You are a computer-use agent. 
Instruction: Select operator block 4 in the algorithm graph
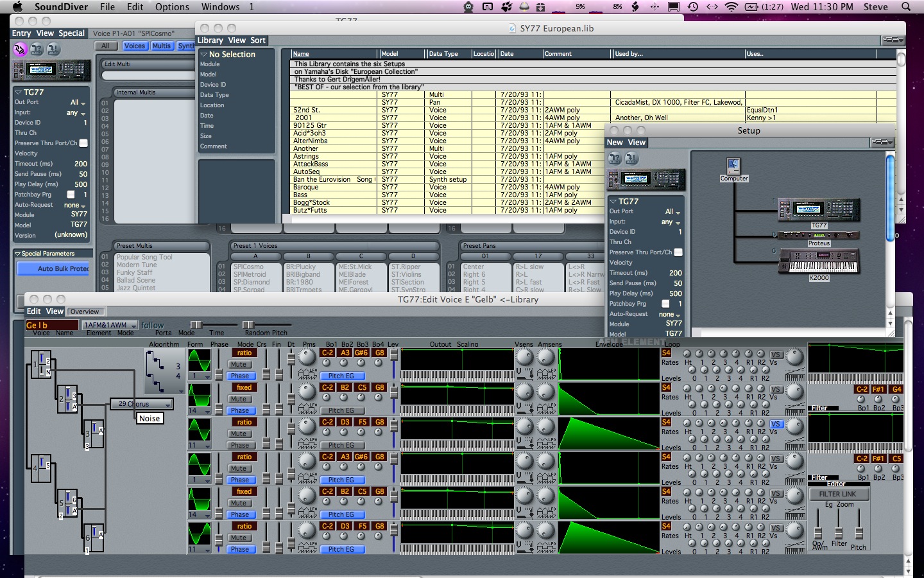click(42, 469)
